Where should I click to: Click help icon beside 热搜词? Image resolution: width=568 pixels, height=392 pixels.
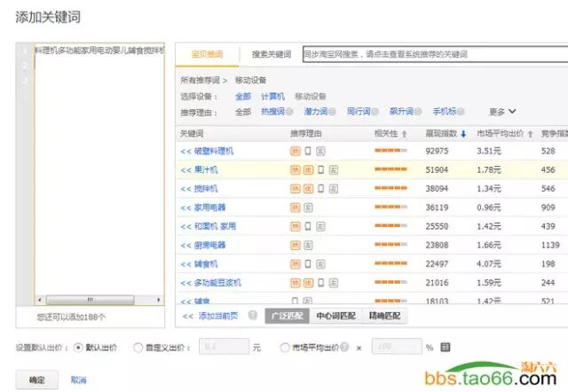pos(289,112)
